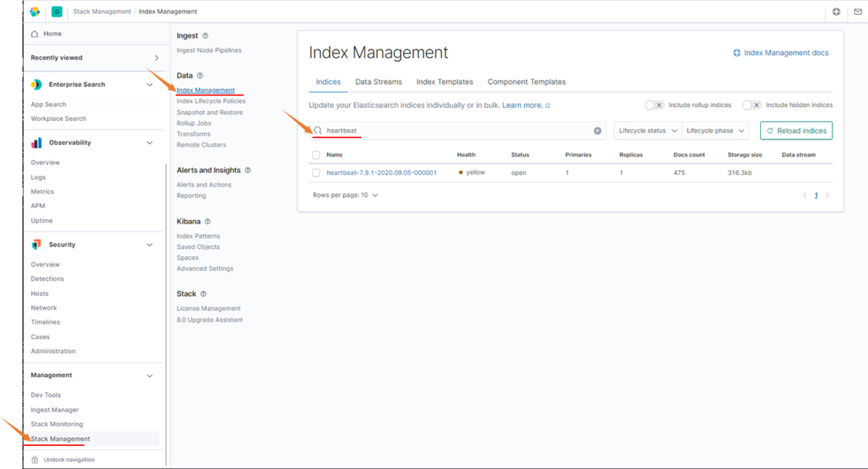Open Rows per page dropdown

point(345,195)
